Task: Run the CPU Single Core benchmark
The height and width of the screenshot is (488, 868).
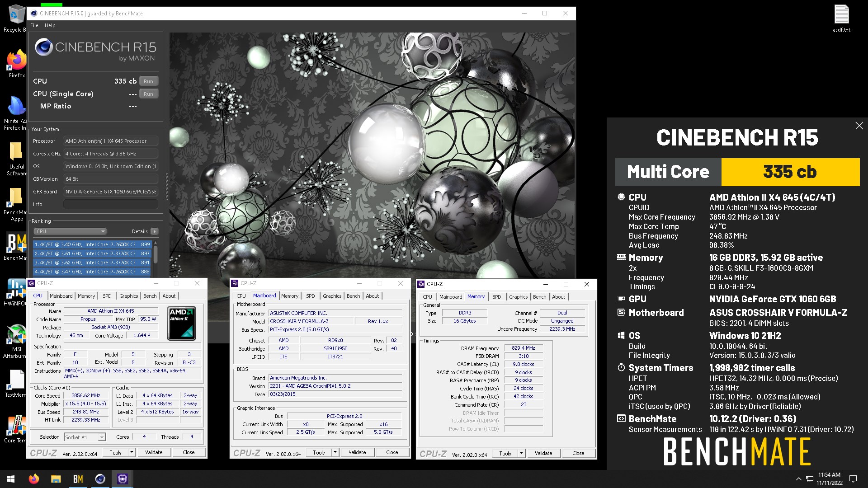Action: point(148,94)
